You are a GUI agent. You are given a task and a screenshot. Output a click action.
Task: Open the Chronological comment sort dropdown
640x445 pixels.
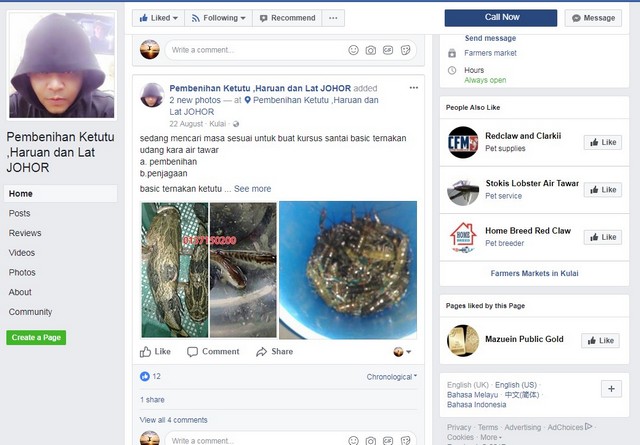[392, 377]
